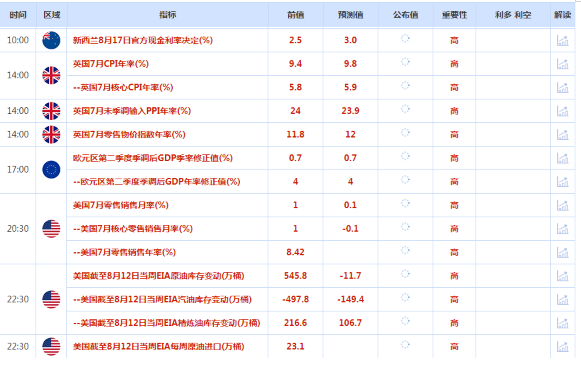Open chart icon for 英国7月未季调输入PPI年率 row

(x=562, y=111)
